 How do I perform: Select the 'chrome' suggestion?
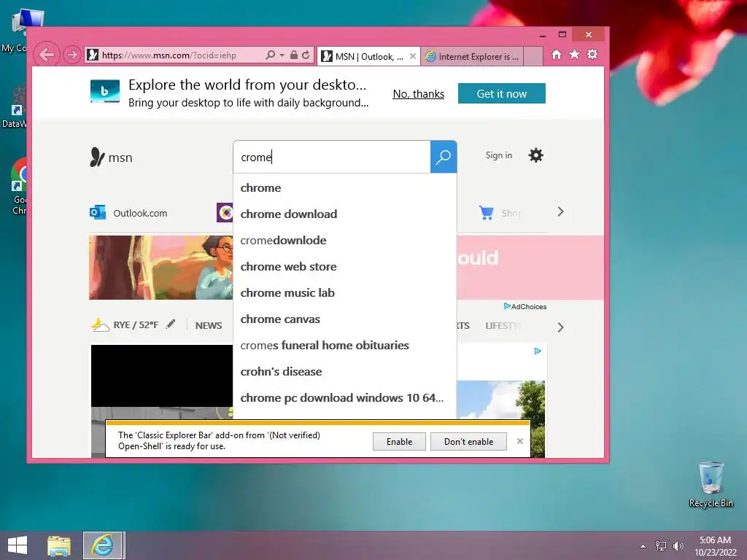[x=345, y=188]
